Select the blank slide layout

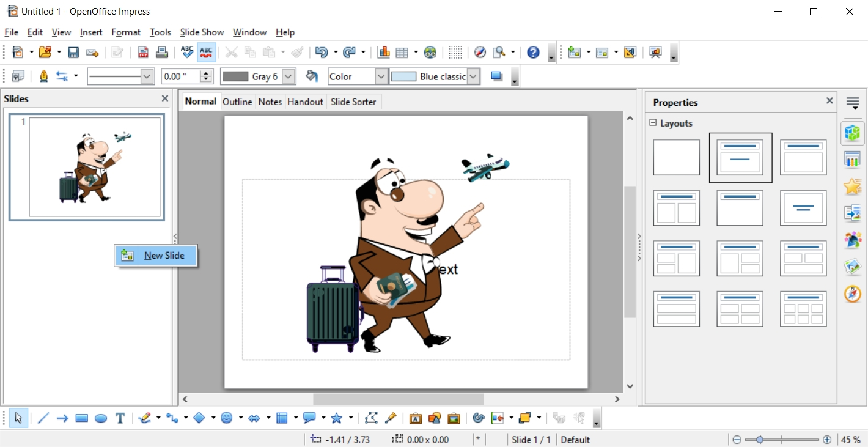[676, 158]
